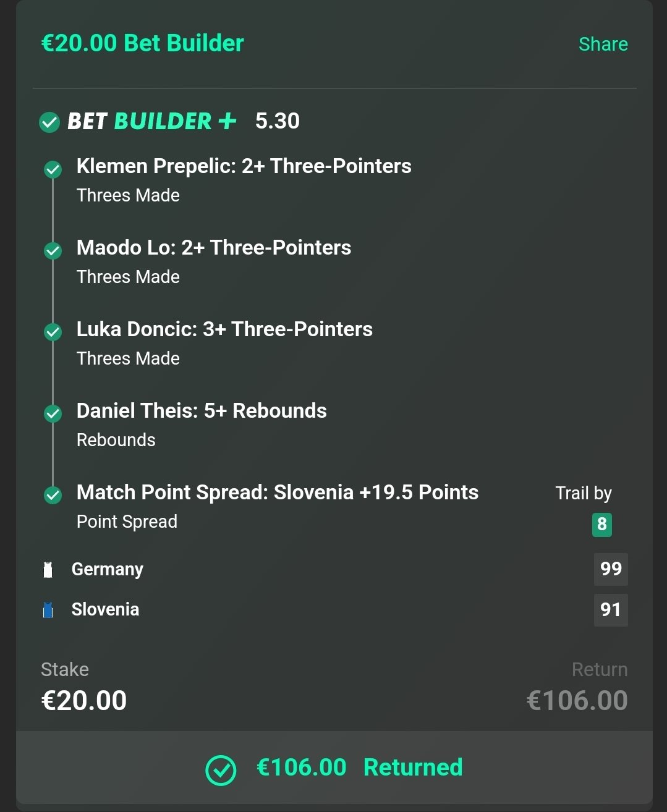Click Slovenia score 91 box
667x812 pixels.
(x=611, y=610)
